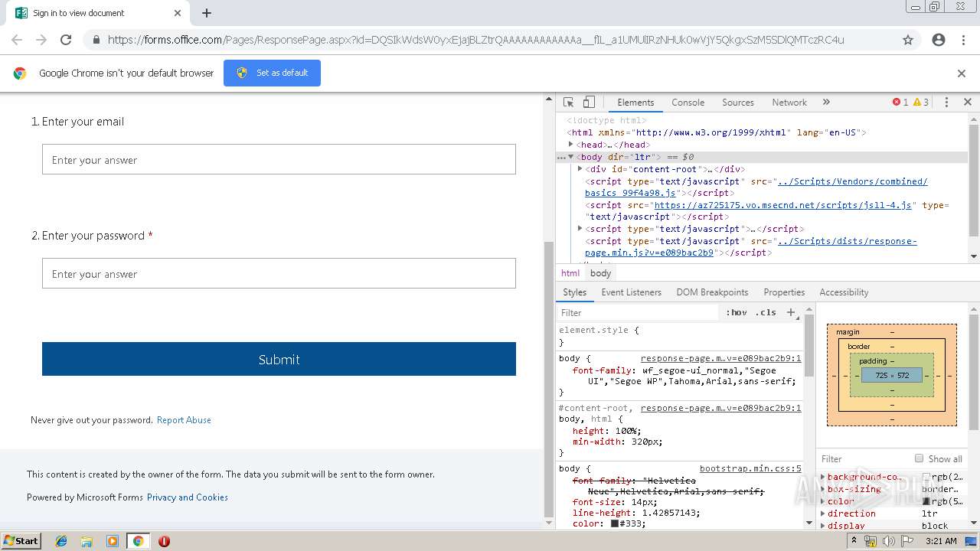Expand the div content-root node
980x551 pixels.
pyautogui.click(x=580, y=169)
